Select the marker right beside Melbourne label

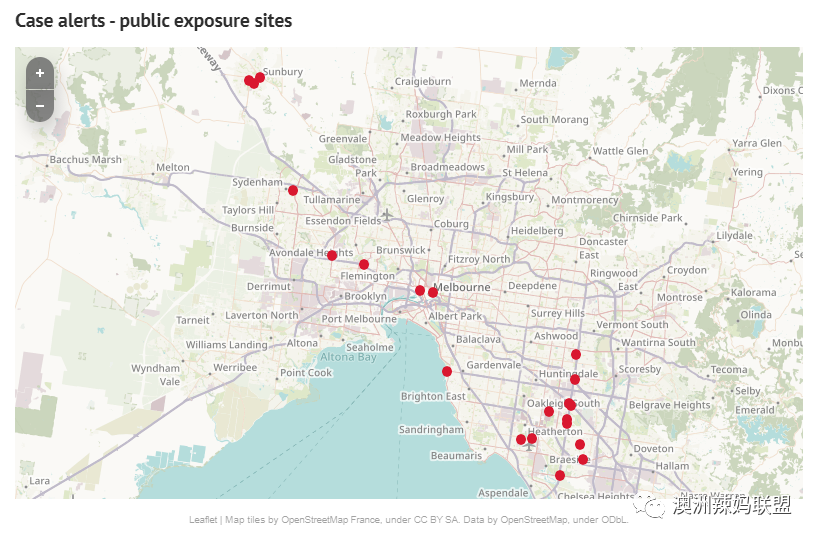click(433, 292)
